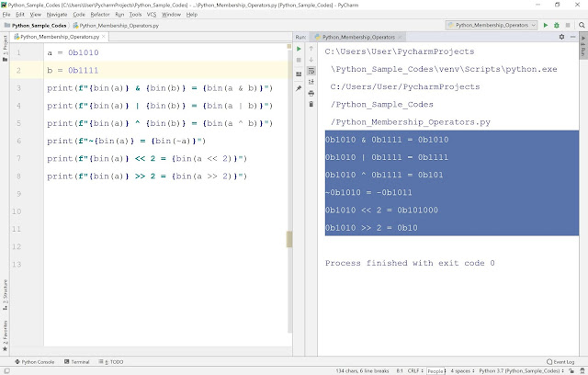Open the Navigate menu
The image size is (588, 375).
[57, 15]
